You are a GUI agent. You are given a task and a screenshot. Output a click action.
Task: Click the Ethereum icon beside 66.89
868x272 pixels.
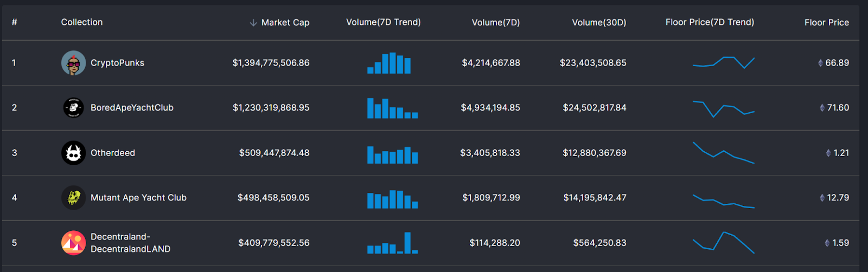[x=820, y=63]
